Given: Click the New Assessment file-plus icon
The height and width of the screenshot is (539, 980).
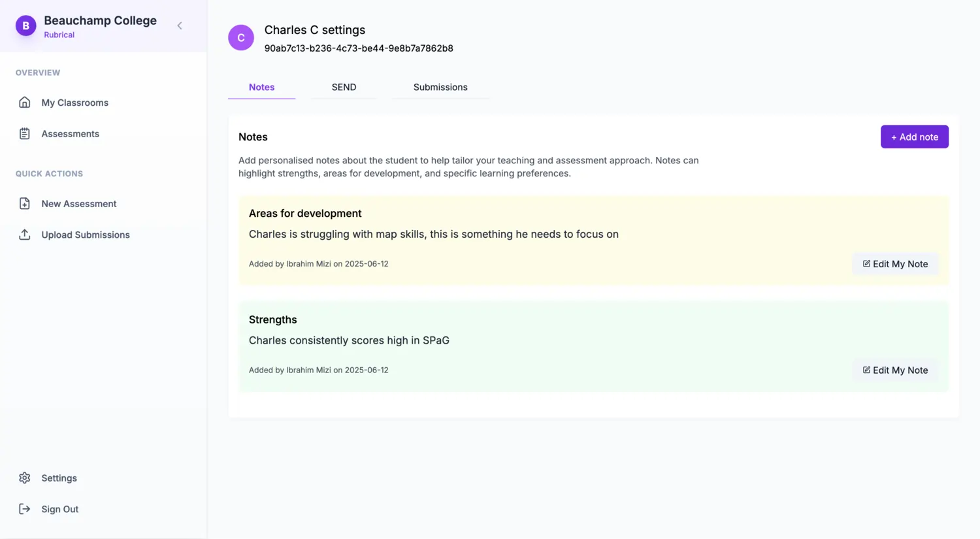Looking at the screenshot, I should click(24, 204).
